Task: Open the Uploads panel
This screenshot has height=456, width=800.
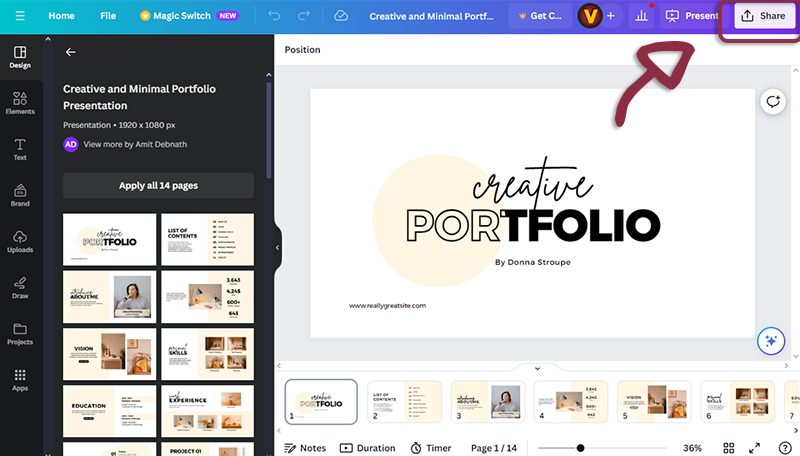Action: 20,241
